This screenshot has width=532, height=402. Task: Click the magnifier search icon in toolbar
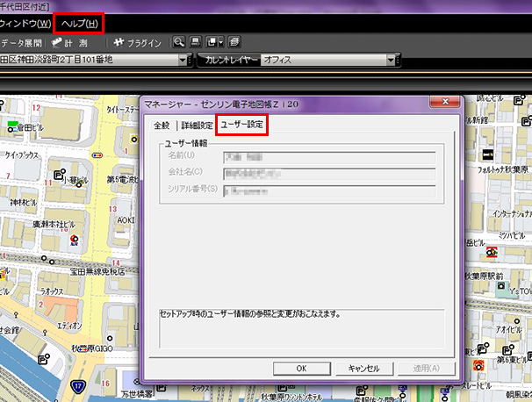tap(178, 42)
